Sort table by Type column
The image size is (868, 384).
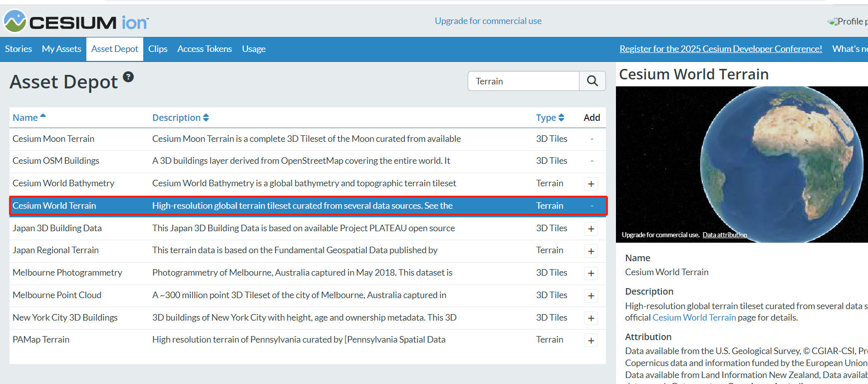[x=550, y=117]
